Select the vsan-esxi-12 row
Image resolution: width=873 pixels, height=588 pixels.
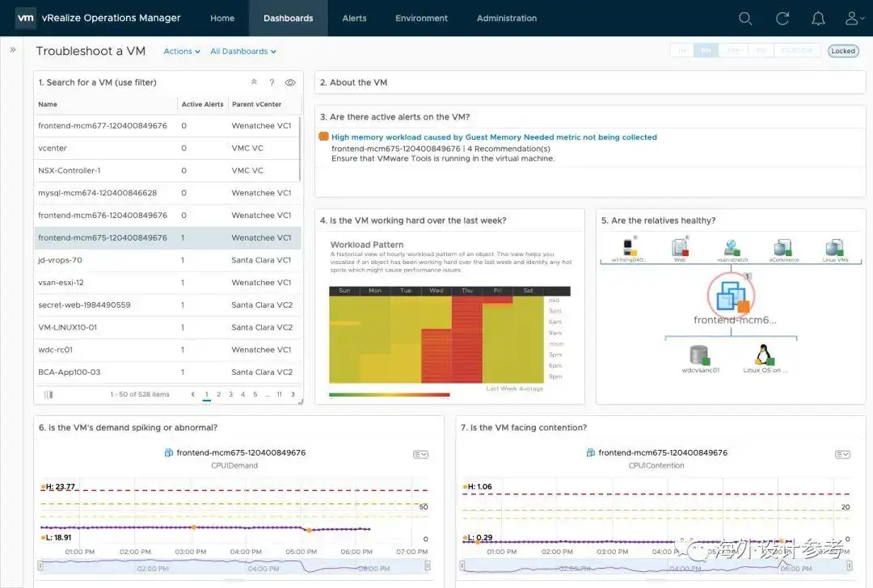(167, 283)
